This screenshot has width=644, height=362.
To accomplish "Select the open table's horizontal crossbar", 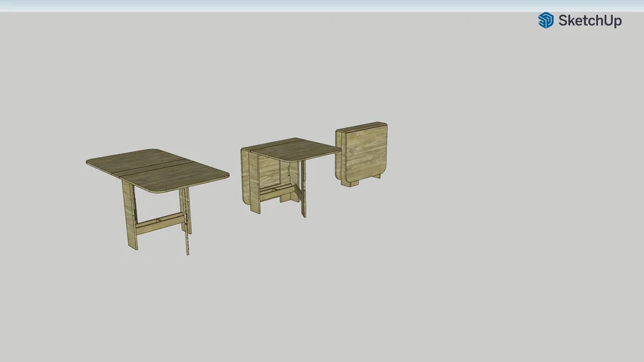I will 159,223.
